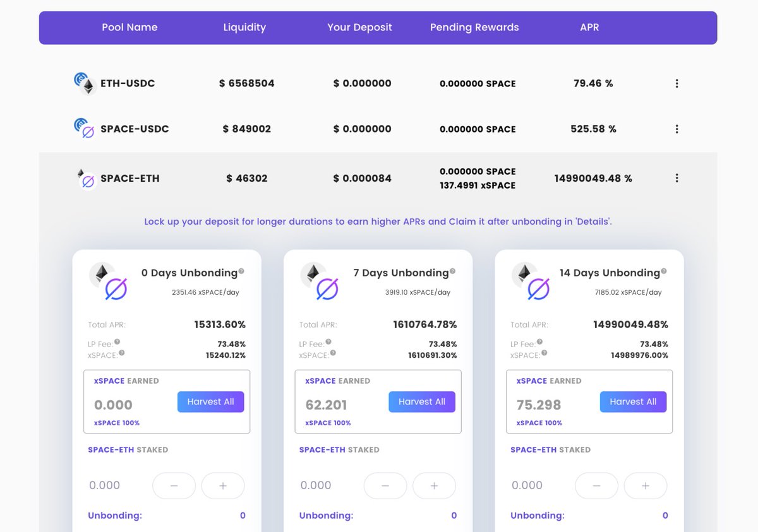Click the 79.46 % APR value
This screenshot has width=758, height=532.
coord(593,83)
